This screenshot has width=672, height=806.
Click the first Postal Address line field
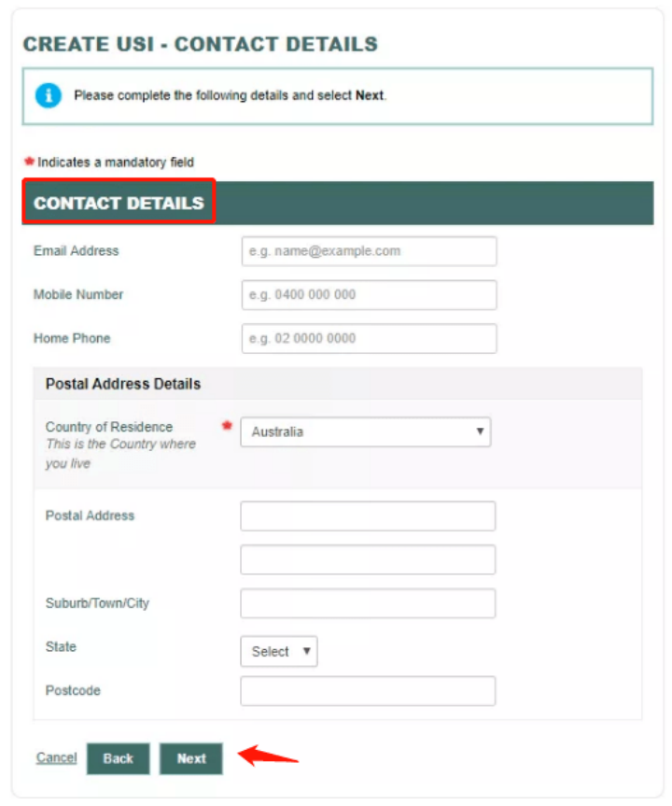click(x=368, y=516)
